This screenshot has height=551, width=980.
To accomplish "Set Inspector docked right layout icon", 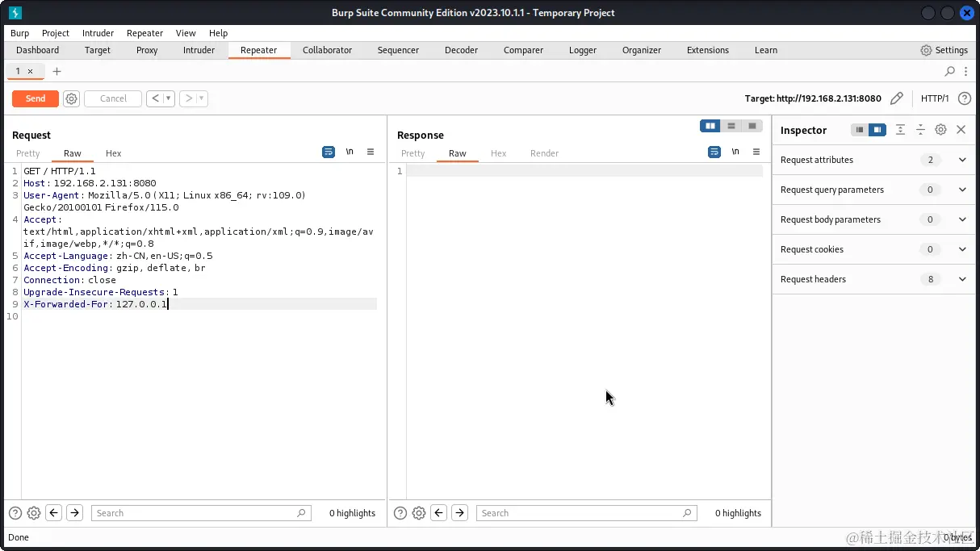I will tap(877, 130).
